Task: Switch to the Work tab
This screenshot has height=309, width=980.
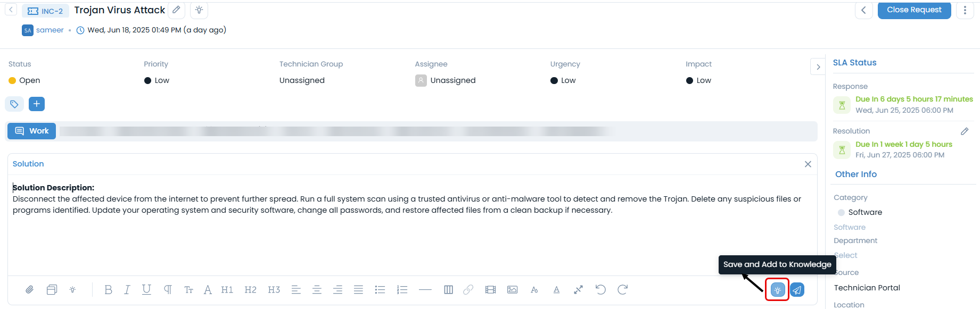Action: click(x=32, y=131)
